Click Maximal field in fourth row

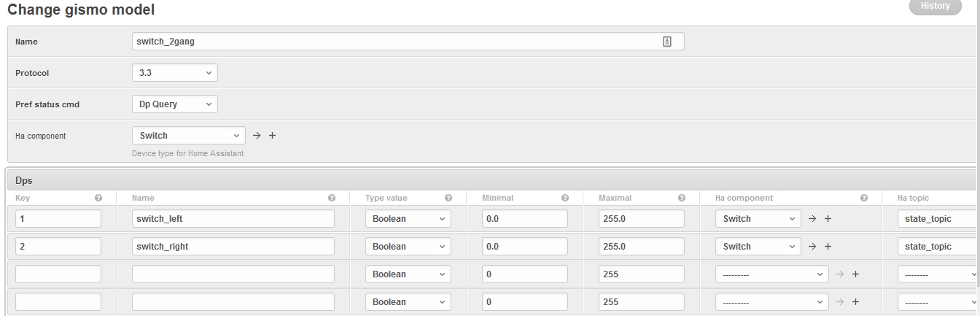click(x=642, y=302)
